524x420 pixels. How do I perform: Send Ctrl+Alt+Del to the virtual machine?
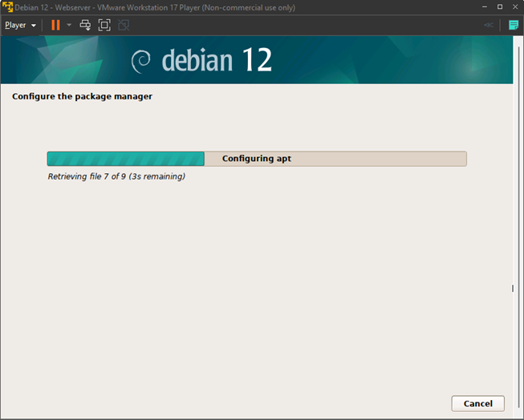click(85, 25)
